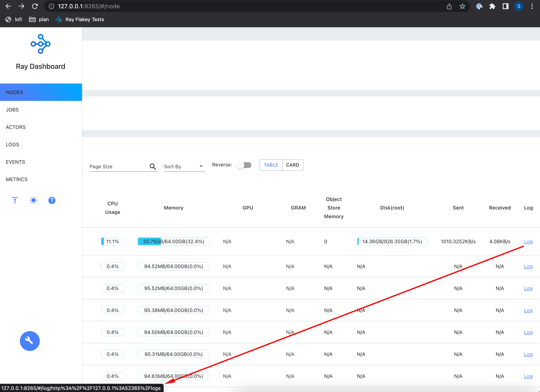
Task: Click the Disk(root) column header
Action: tap(392, 208)
